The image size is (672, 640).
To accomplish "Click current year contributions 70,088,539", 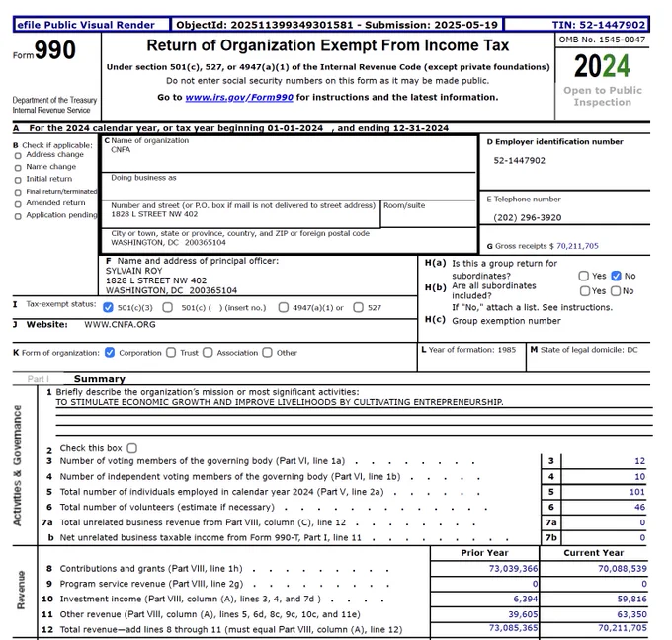I will (623, 569).
